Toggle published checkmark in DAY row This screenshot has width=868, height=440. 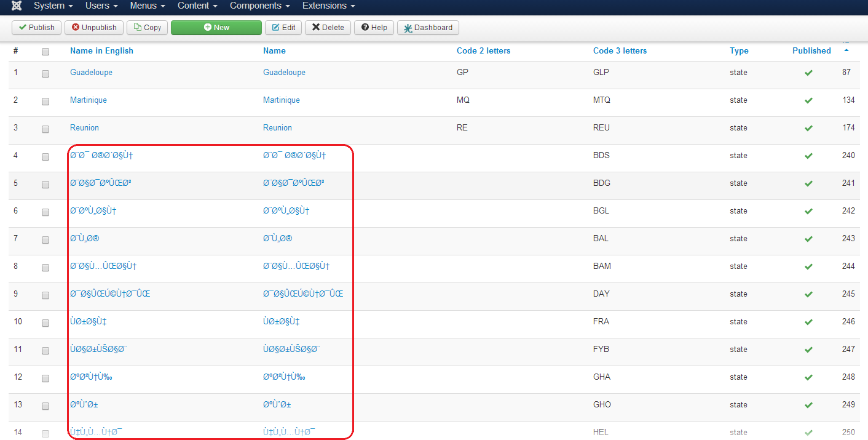[808, 294]
